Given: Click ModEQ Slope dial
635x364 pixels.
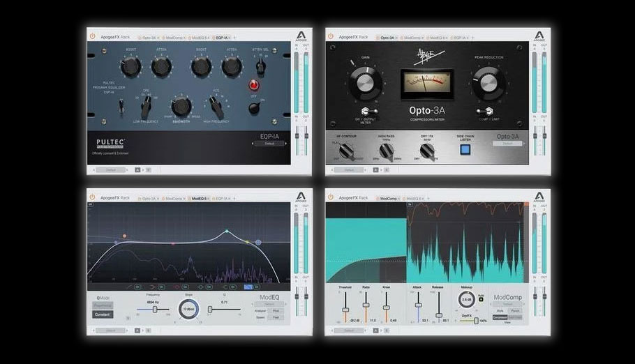Looking at the screenshot, I should pos(188,309).
